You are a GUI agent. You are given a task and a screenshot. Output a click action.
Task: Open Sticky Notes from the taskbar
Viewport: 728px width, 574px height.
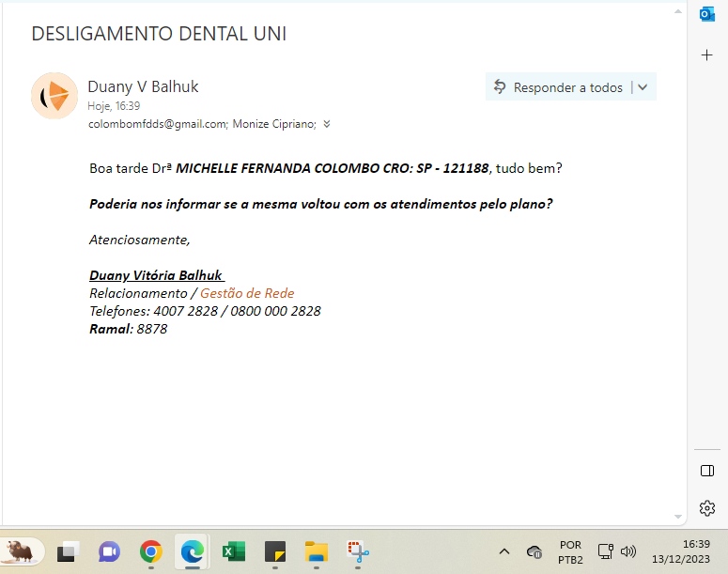point(275,552)
